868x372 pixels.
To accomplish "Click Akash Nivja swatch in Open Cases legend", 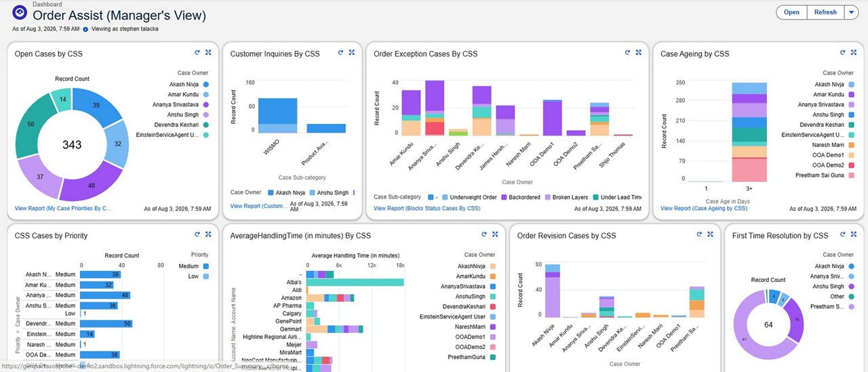I will (x=205, y=84).
